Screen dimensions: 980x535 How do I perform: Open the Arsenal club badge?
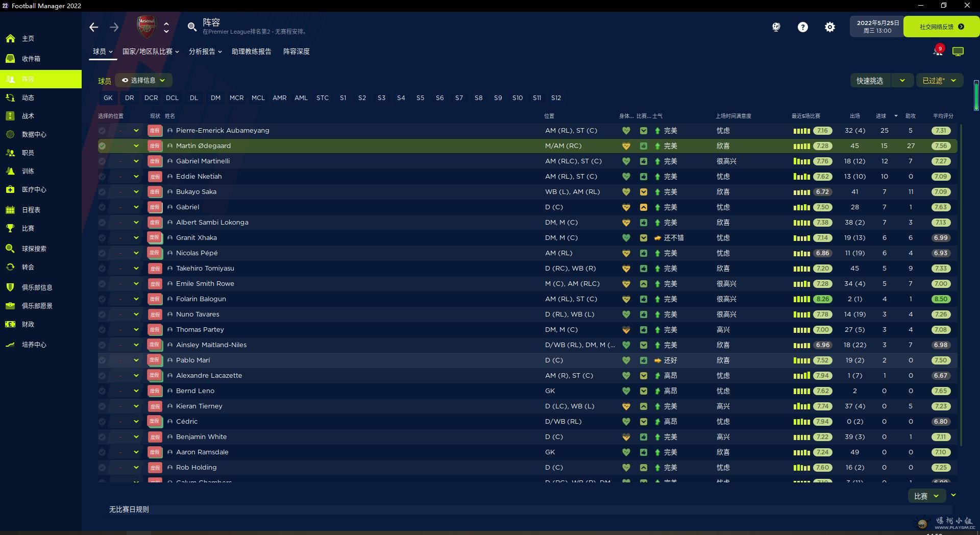coord(146,27)
